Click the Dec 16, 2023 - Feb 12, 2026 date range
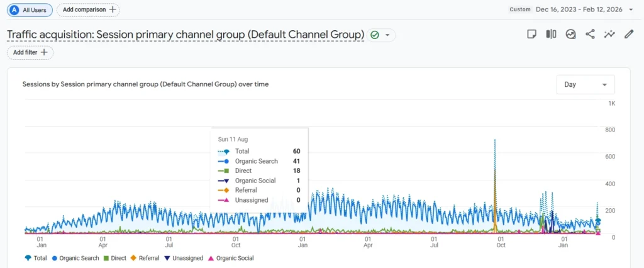 click(579, 9)
